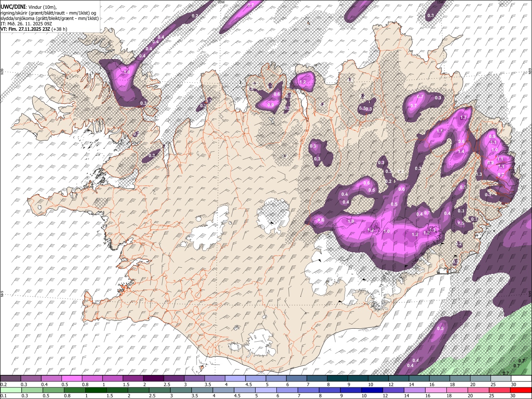Click the 0.2–0.3 swatch in the upper legend

coord(11,379)
